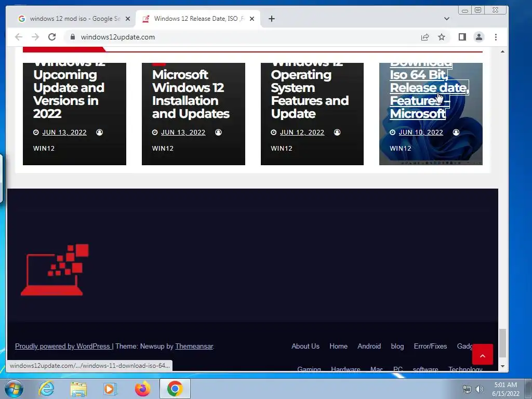Screen dimensions: 532x399
Task: Open the Chrome profile avatar
Action: pos(479,37)
